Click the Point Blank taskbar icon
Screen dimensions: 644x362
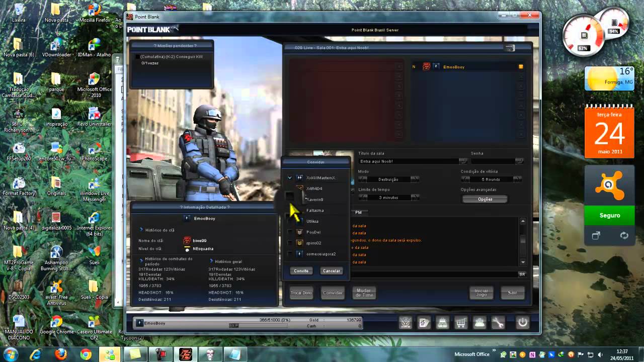pos(185,354)
